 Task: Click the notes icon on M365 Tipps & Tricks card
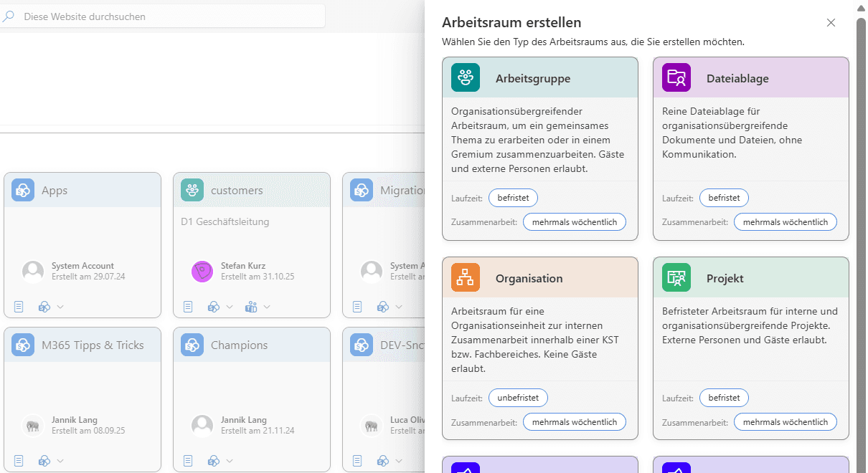click(19, 460)
